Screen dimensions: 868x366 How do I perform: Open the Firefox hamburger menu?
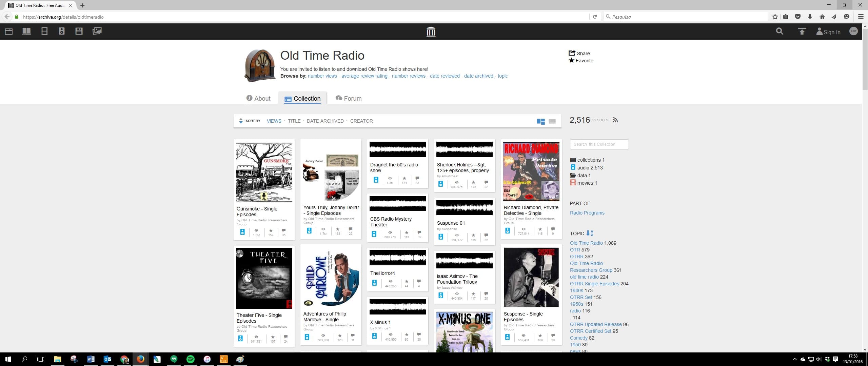coord(861,17)
